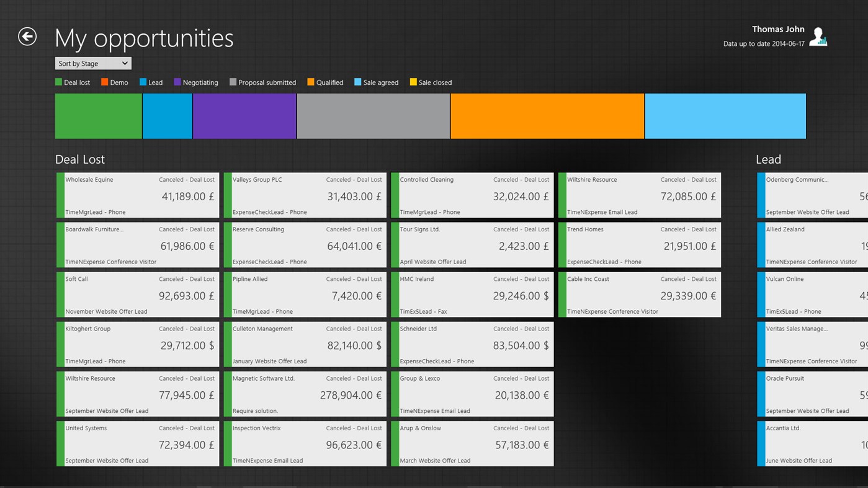Click the back arrow navigation icon
868x488 pixels.
click(x=27, y=37)
